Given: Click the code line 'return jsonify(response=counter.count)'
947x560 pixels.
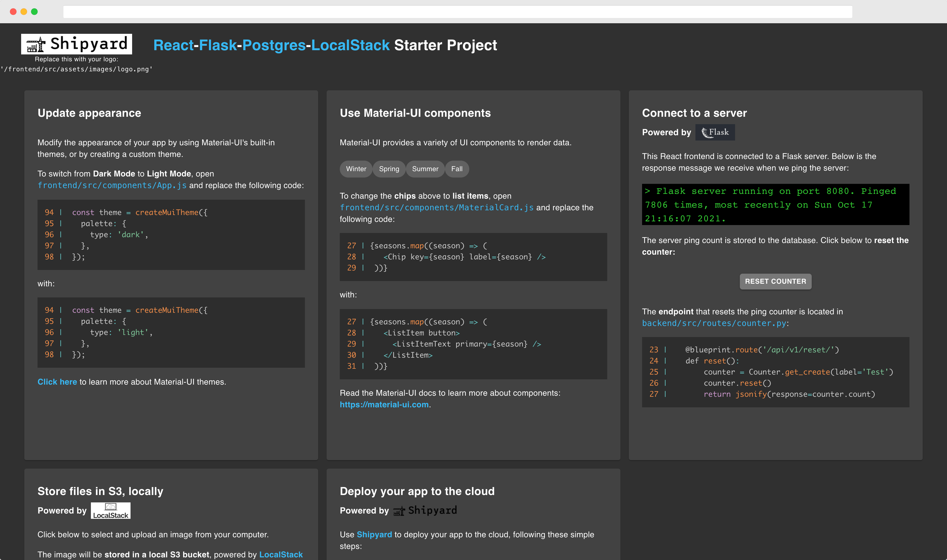Looking at the screenshot, I should coord(789,394).
